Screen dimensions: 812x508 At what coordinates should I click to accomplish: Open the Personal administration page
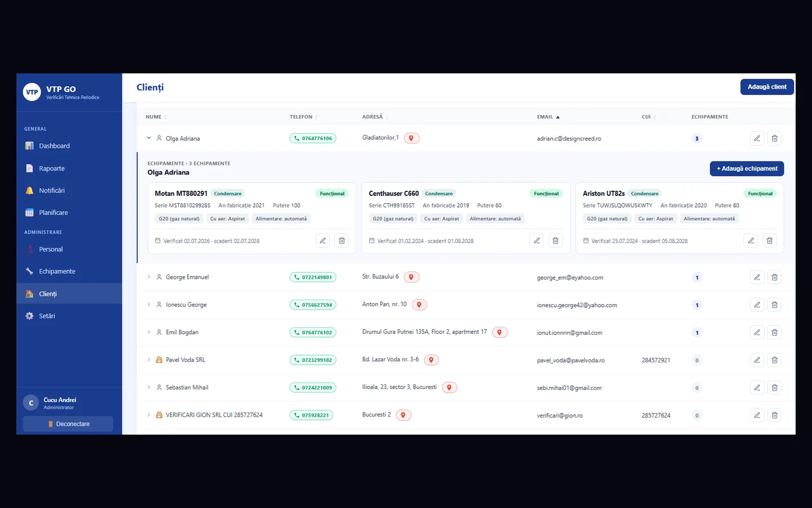click(69, 249)
